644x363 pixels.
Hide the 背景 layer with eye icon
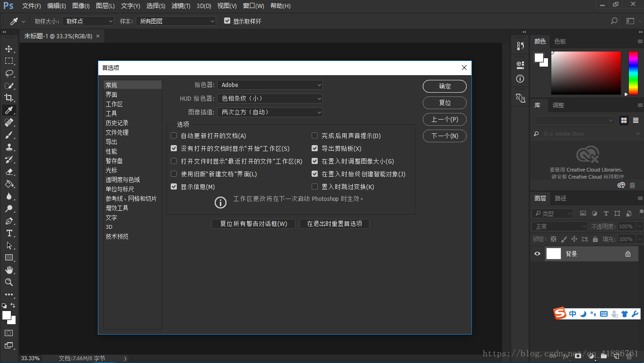click(x=537, y=254)
